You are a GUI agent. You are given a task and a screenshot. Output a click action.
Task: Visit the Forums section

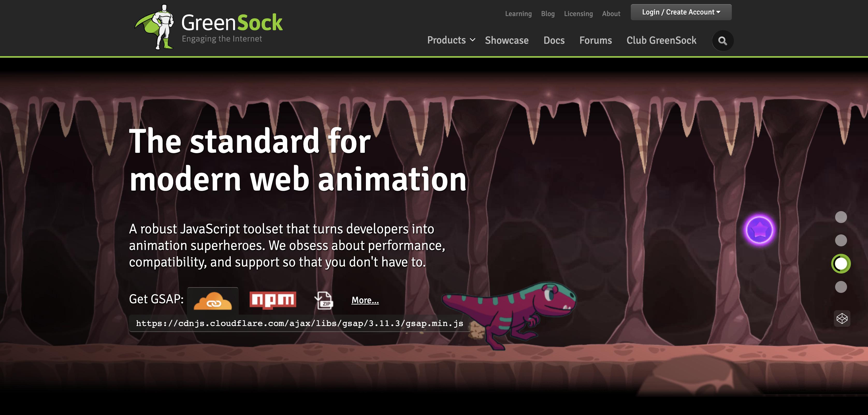pos(595,40)
